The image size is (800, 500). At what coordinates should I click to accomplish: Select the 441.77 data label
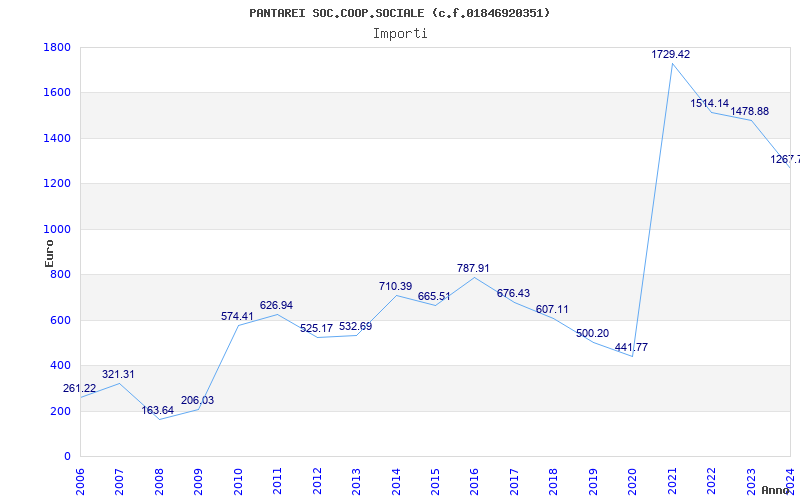point(631,347)
